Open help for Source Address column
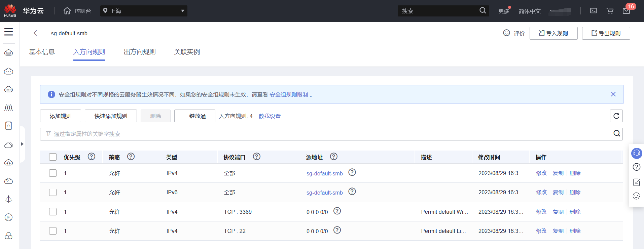The width and height of the screenshot is (644, 249). [x=334, y=157]
